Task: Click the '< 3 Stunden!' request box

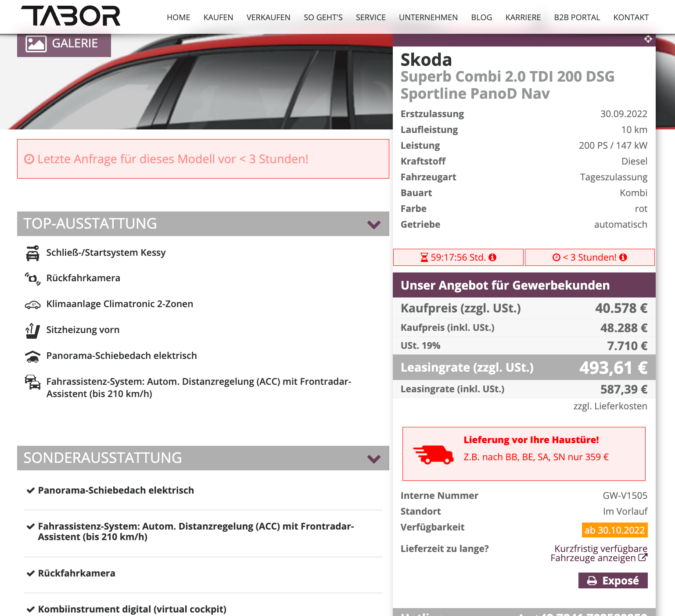Action: (x=589, y=258)
